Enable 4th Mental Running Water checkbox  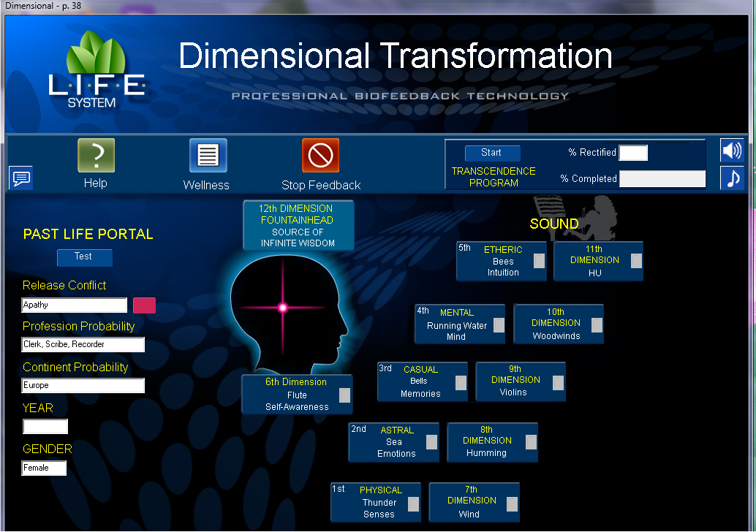coord(499,324)
